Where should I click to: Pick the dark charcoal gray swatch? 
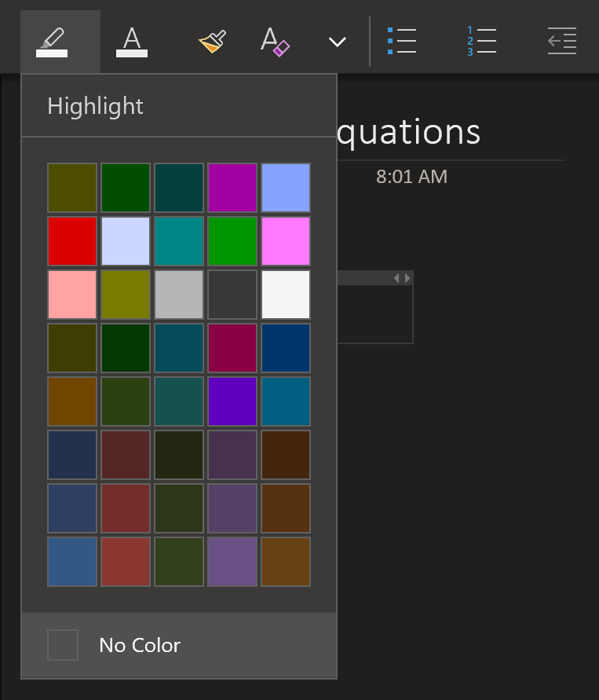232,295
